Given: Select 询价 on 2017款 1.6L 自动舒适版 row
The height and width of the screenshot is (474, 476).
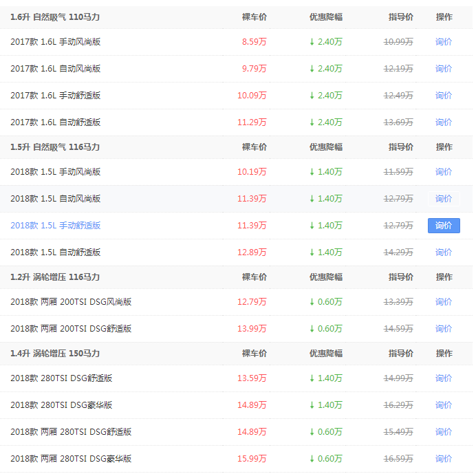Looking at the screenshot, I should 444,122.
